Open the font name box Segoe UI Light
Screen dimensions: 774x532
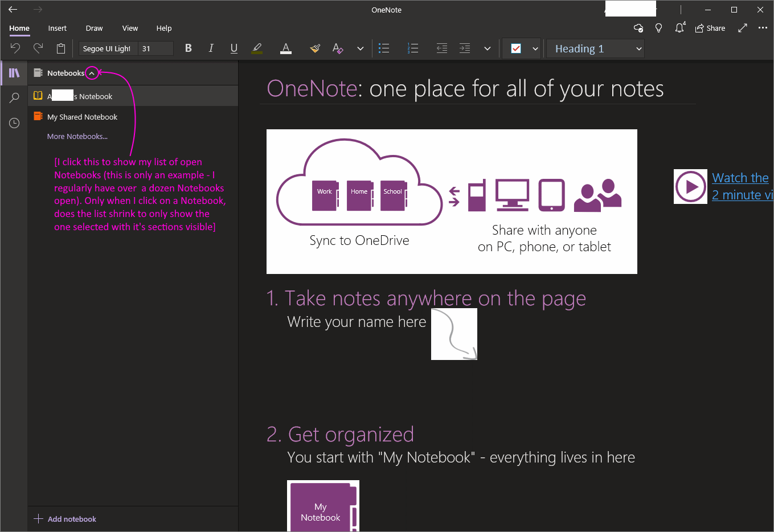pyautogui.click(x=107, y=48)
